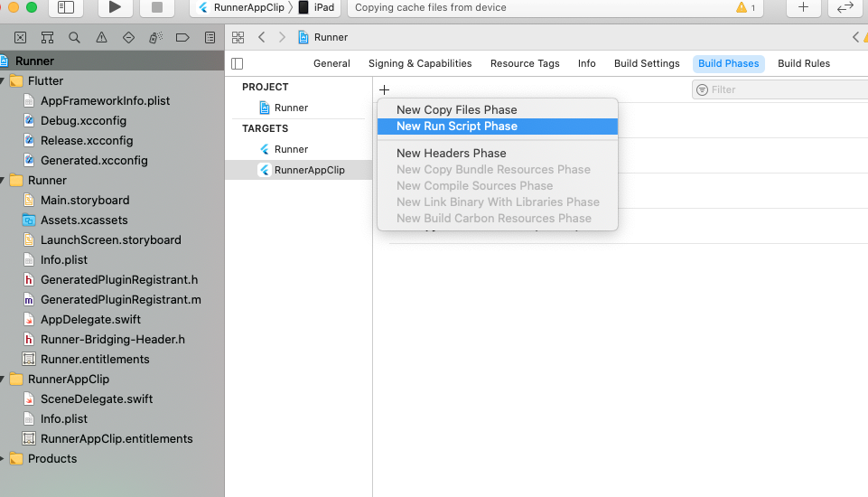Click the code review arrows button
The width and height of the screenshot is (868, 497).
point(845,8)
